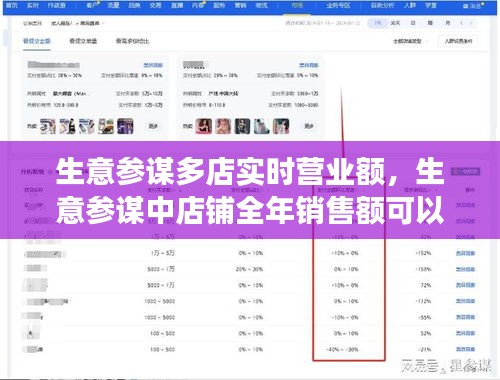
Task: Click the blue link in the -158% row
Action: 465,269
